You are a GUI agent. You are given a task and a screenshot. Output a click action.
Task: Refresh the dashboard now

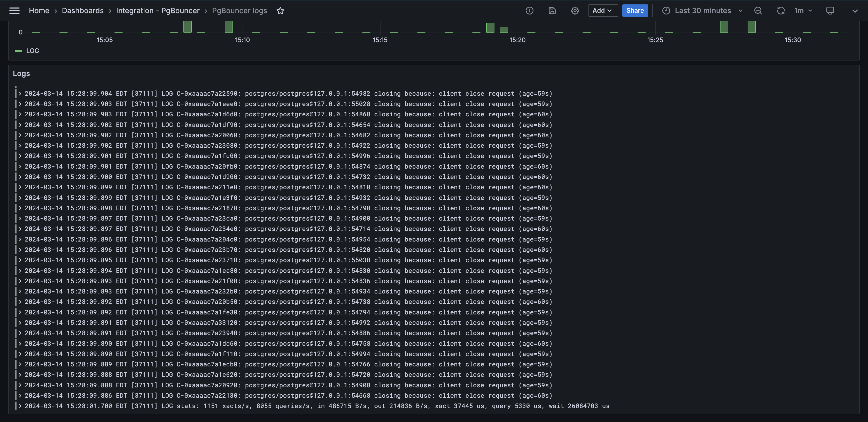(780, 11)
